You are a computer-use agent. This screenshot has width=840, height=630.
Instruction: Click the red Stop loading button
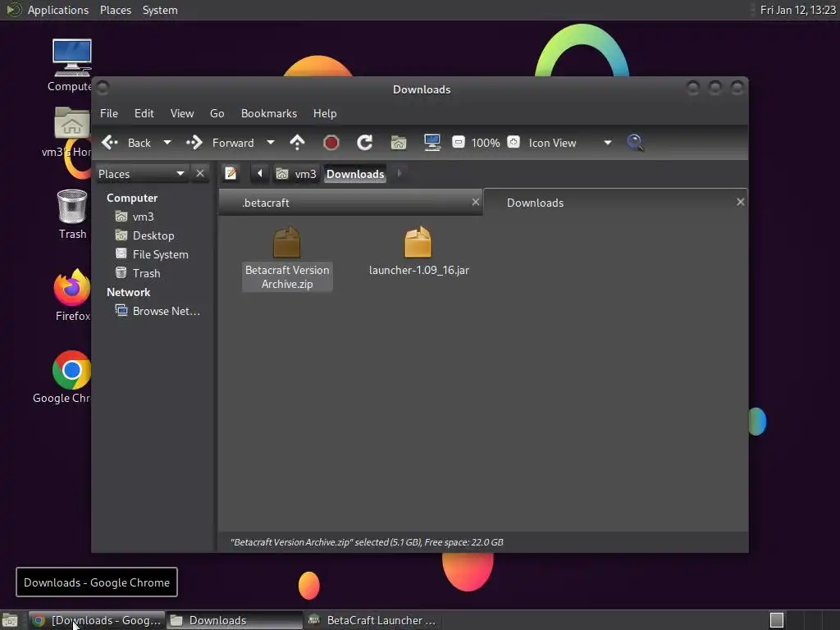coord(331,143)
